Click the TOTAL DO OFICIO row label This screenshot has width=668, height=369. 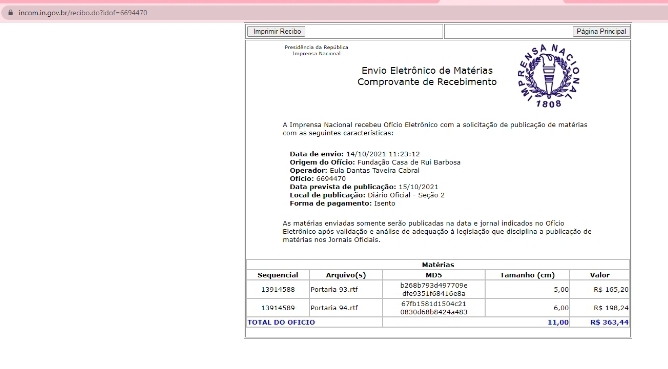[281, 323]
